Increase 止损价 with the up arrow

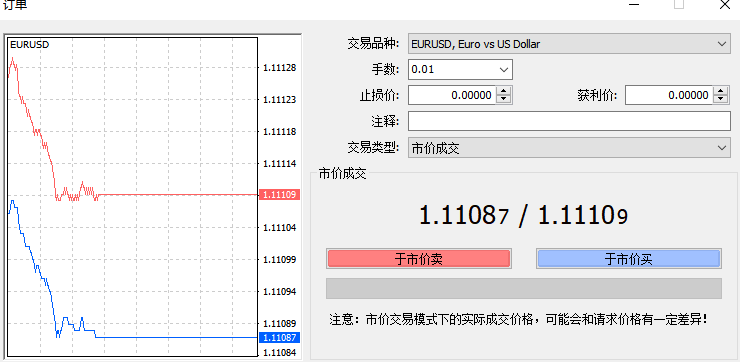[x=504, y=91]
